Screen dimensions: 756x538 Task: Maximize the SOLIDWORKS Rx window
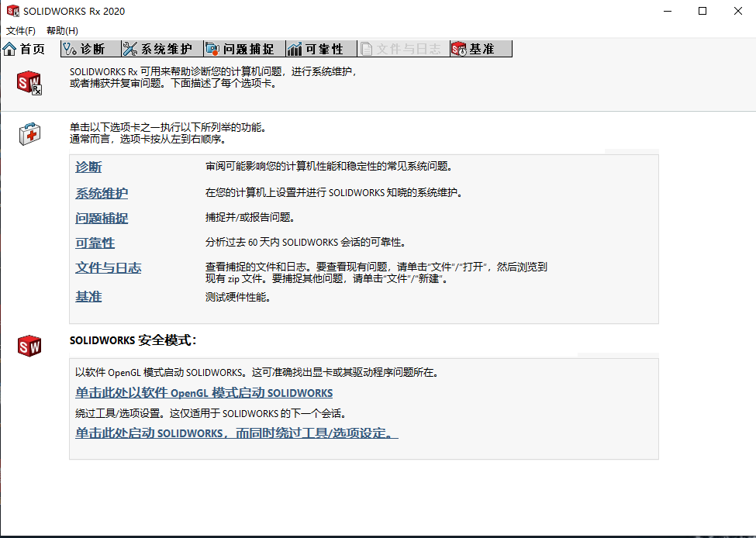[702, 11]
